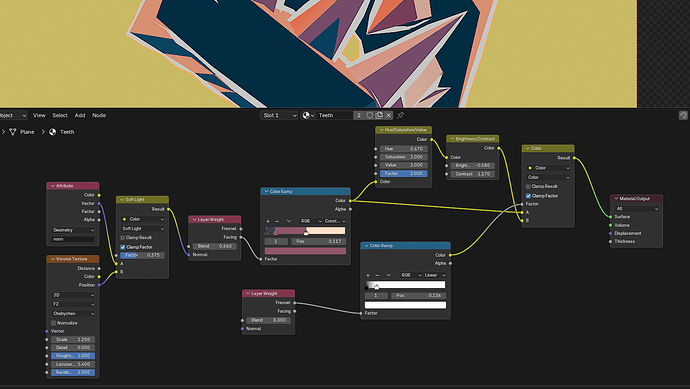Open the Chebychev distance dropdown
The height and width of the screenshot is (389, 690).
(x=73, y=314)
